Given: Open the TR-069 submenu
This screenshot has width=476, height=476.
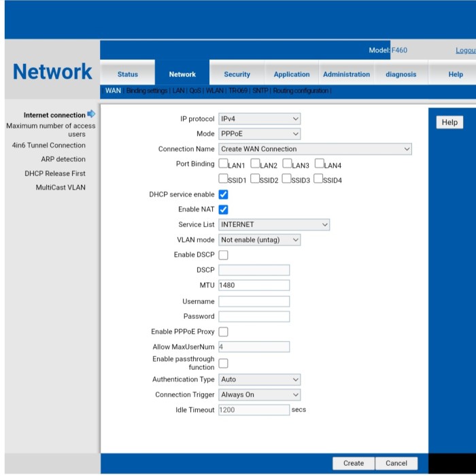Looking at the screenshot, I should coord(238,90).
